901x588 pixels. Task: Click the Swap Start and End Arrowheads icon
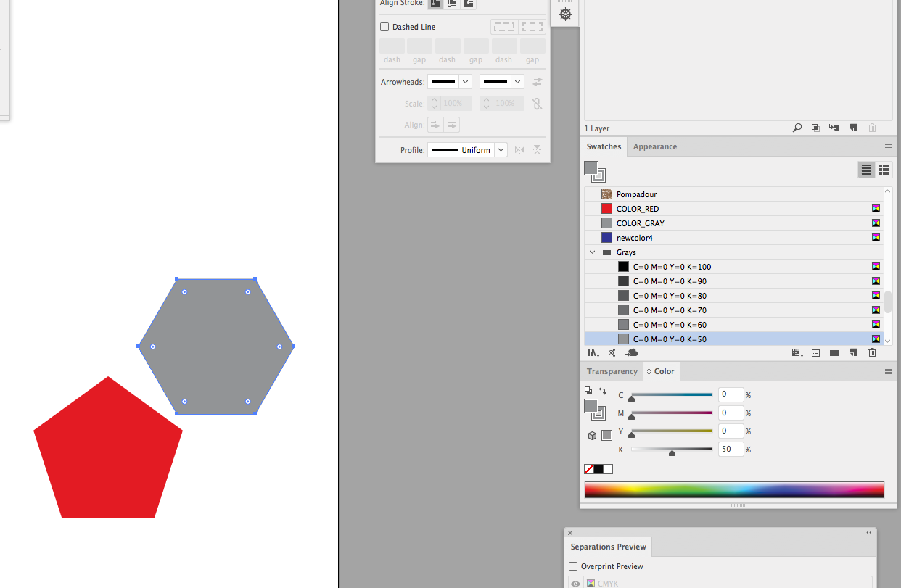tap(538, 82)
